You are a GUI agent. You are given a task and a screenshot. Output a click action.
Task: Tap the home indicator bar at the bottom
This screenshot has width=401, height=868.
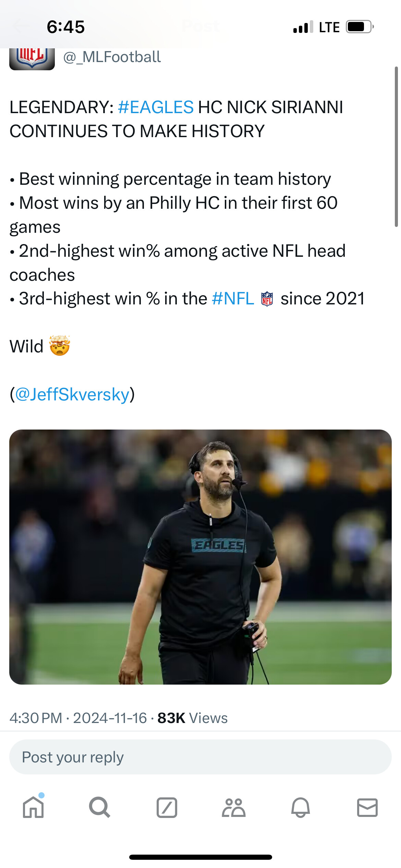pos(200,857)
